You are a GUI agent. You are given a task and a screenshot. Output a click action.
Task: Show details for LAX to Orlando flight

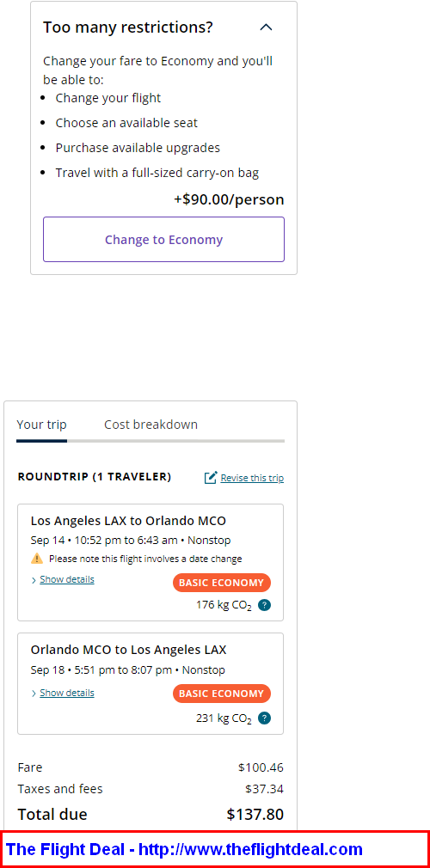tap(67, 579)
